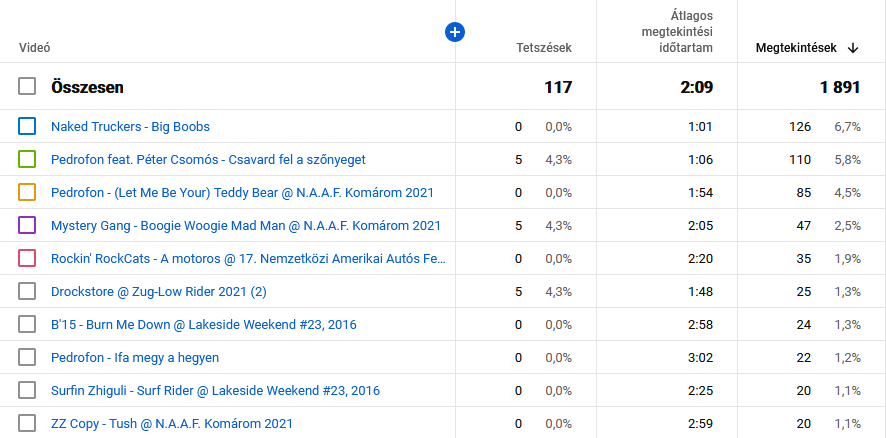Sort by Tetszések column header

point(543,47)
